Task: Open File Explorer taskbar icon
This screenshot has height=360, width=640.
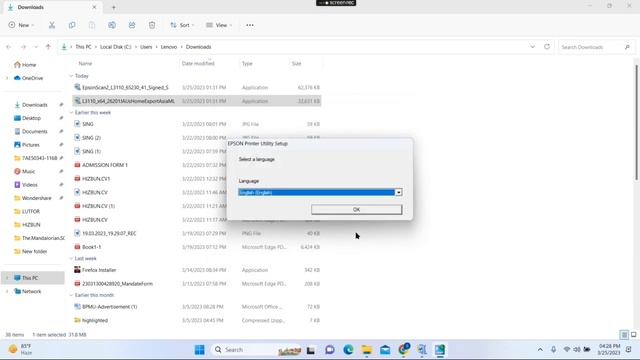Action: tap(367, 350)
